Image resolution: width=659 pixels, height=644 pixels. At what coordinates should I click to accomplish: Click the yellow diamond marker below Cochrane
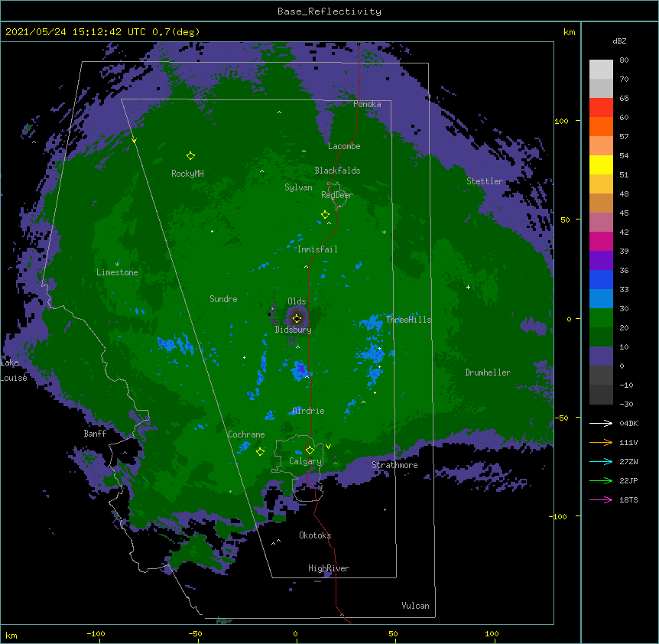click(260, 452)
